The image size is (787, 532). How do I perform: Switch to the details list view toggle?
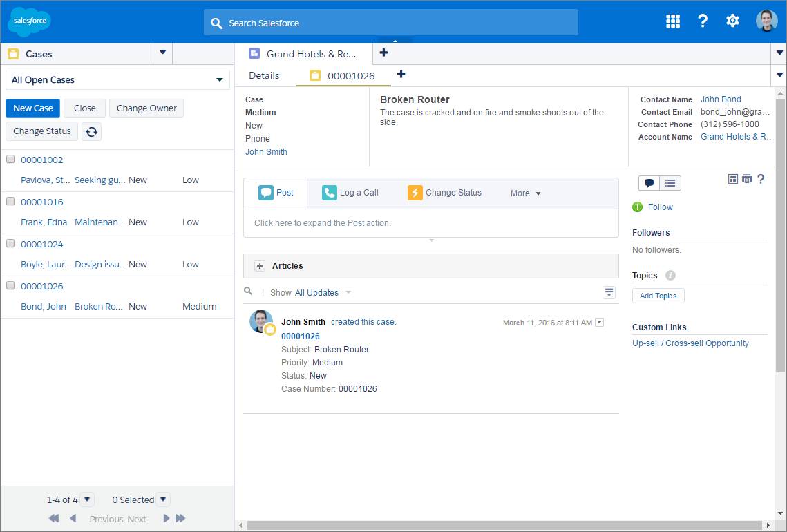(x=670, y=182)
